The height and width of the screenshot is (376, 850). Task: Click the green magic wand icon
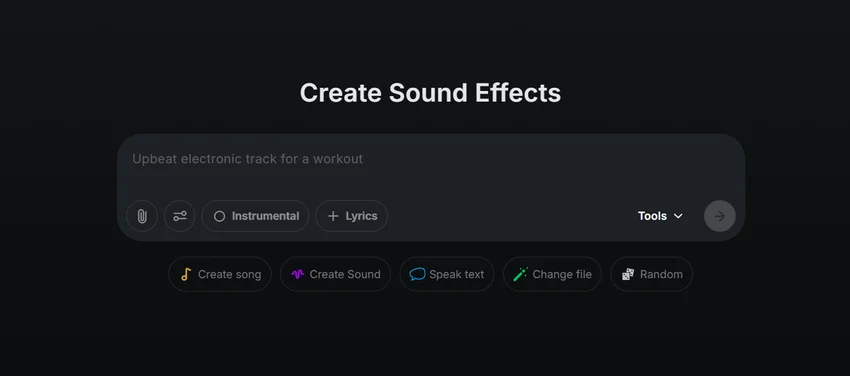point(520,274)
